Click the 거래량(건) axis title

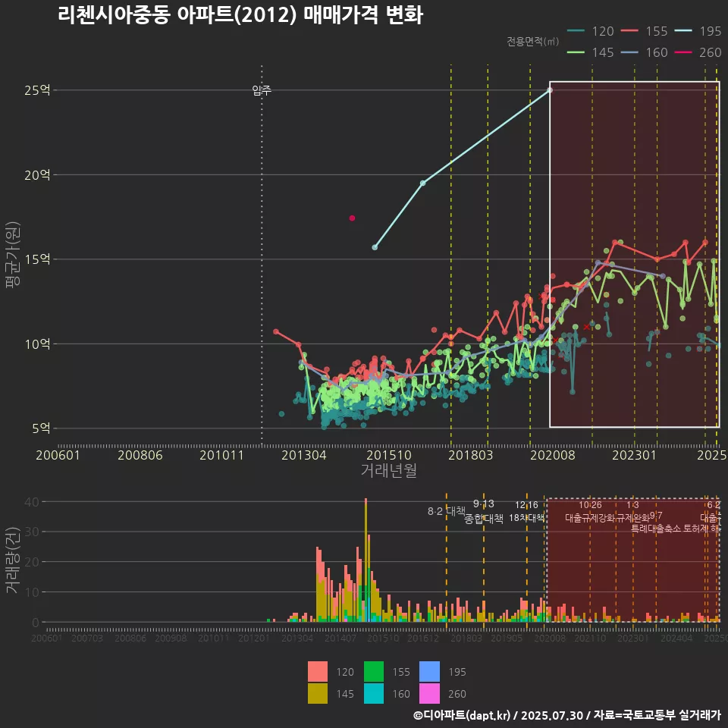13,560
